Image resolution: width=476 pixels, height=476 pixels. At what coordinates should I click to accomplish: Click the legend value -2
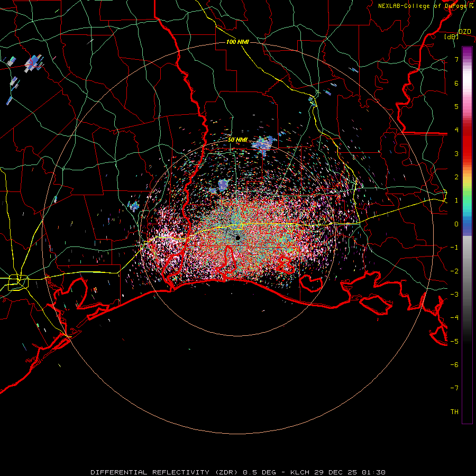pos(454,271)
